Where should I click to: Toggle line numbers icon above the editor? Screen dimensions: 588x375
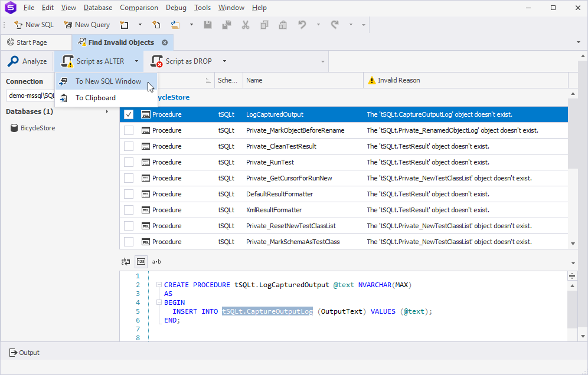click(141, 261)
